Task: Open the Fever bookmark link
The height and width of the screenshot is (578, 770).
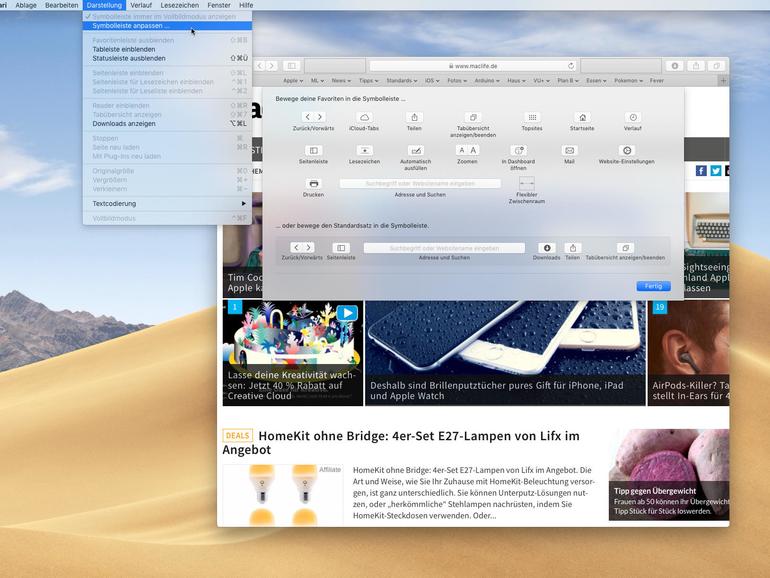Action: point(657,81)
